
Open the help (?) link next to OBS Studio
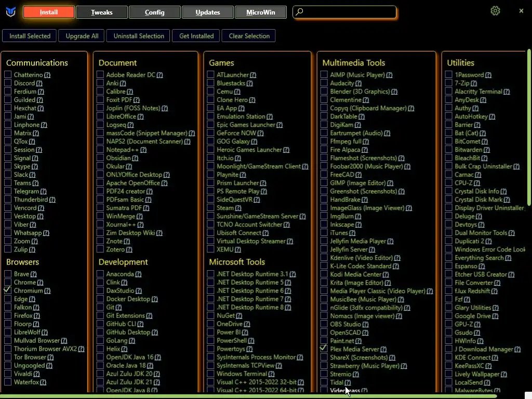[365, 324]
